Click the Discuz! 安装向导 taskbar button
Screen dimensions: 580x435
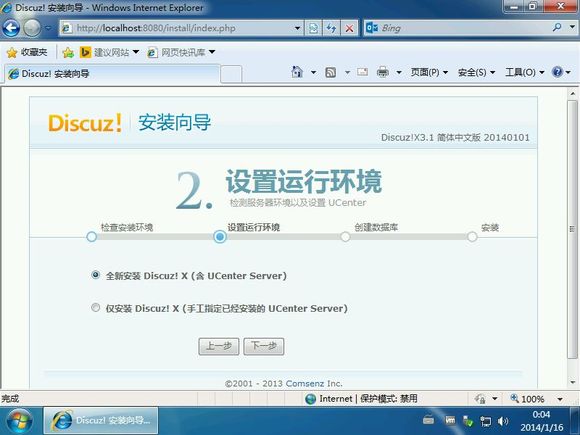[x=101, y=421]
